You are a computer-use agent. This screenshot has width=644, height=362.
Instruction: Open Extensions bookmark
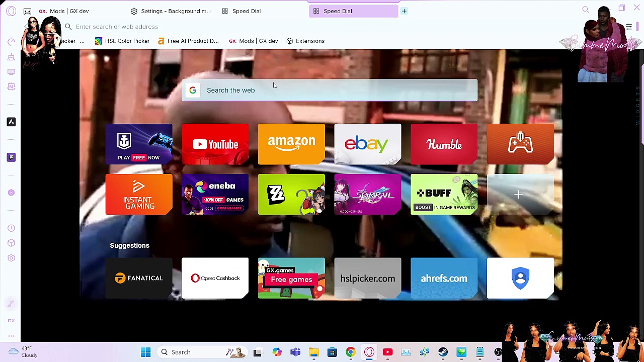tap(305, 41)
